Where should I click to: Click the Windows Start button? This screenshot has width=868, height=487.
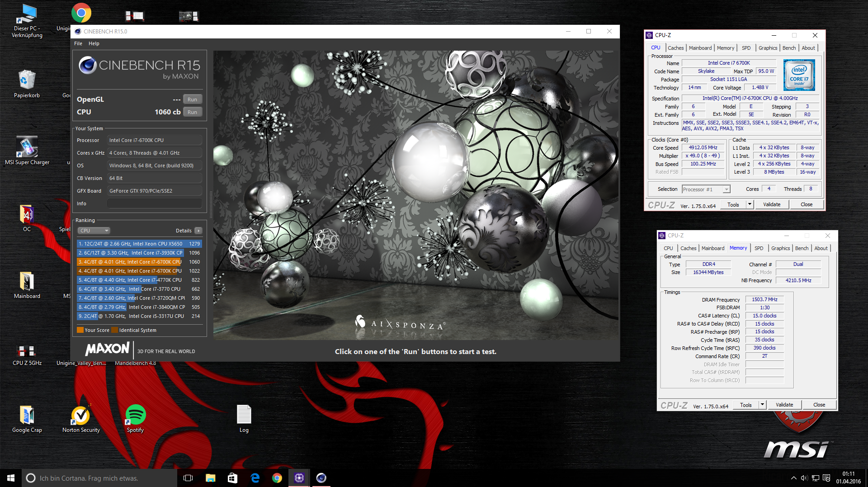11,478
